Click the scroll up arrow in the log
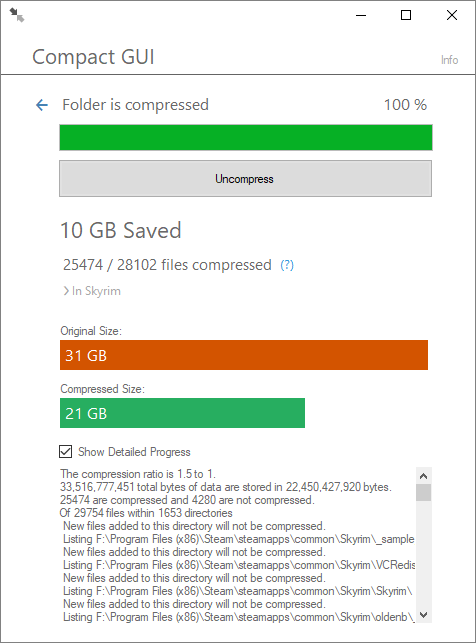Screen dimensions: 476x643 coord(424,476)
